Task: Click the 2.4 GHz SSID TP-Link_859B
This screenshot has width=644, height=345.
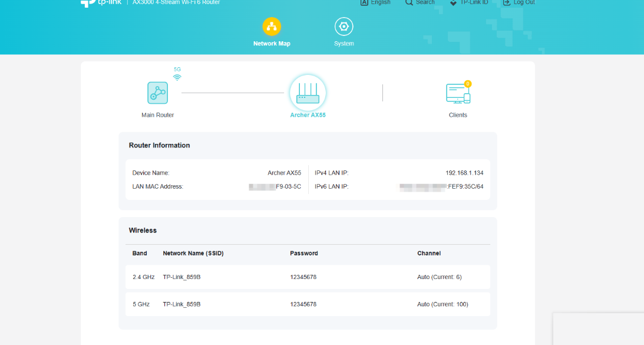Action: [181, 277]
